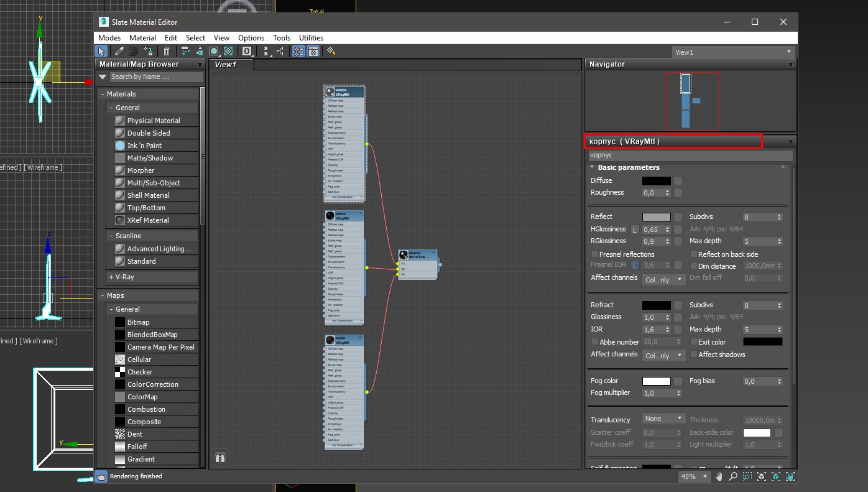Activate the Pan tool hand icon

719,476
